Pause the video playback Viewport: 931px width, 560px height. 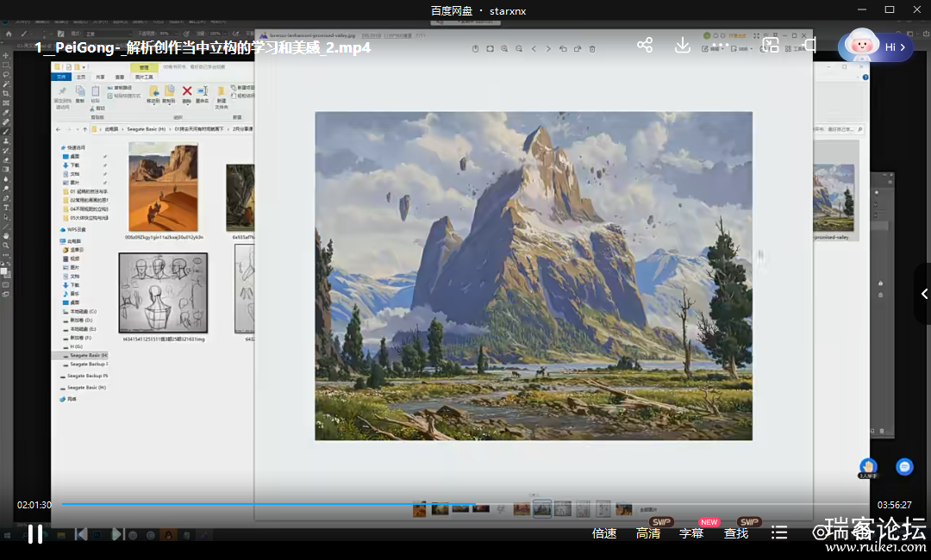tap(34, 534)
